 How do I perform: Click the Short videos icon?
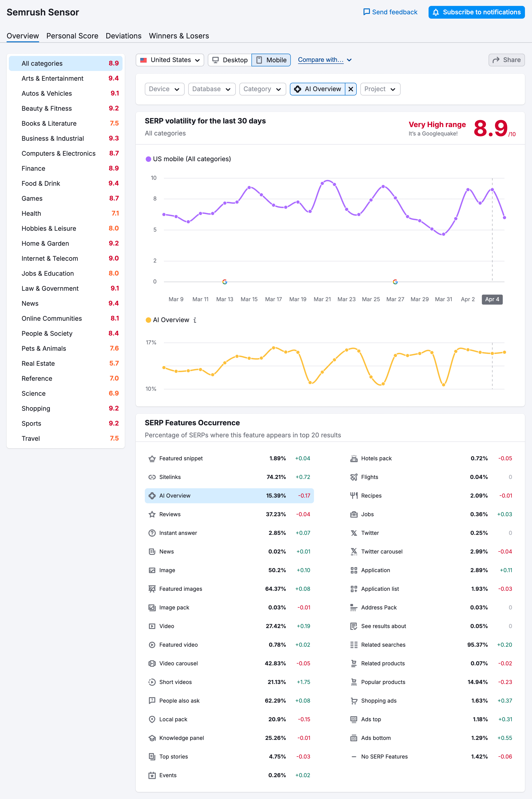coord(152,682)
